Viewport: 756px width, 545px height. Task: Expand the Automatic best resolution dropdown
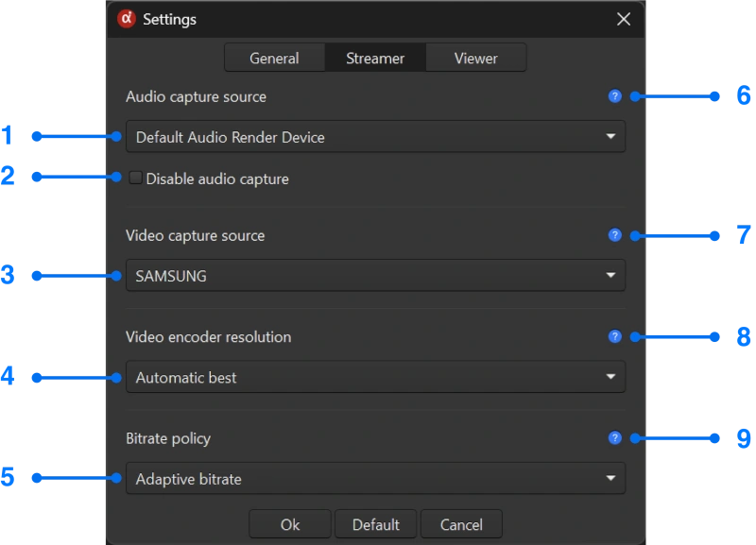376,376
